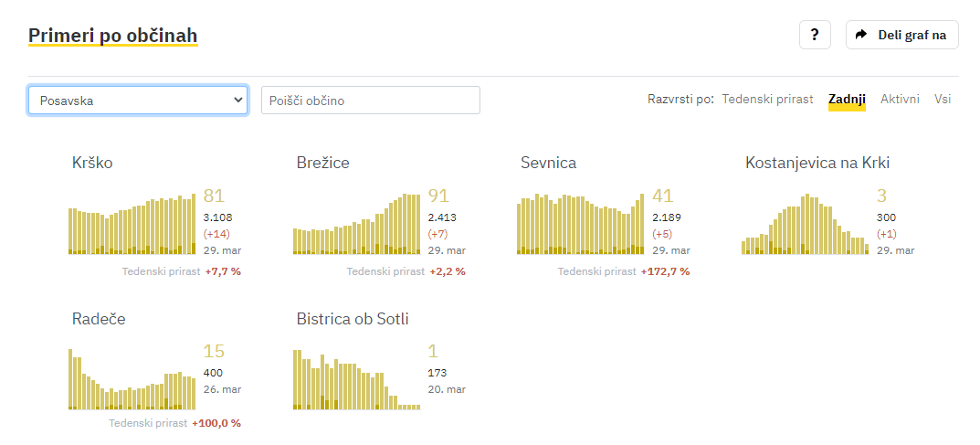Open the Sevnica bar chart

[581, 223]
